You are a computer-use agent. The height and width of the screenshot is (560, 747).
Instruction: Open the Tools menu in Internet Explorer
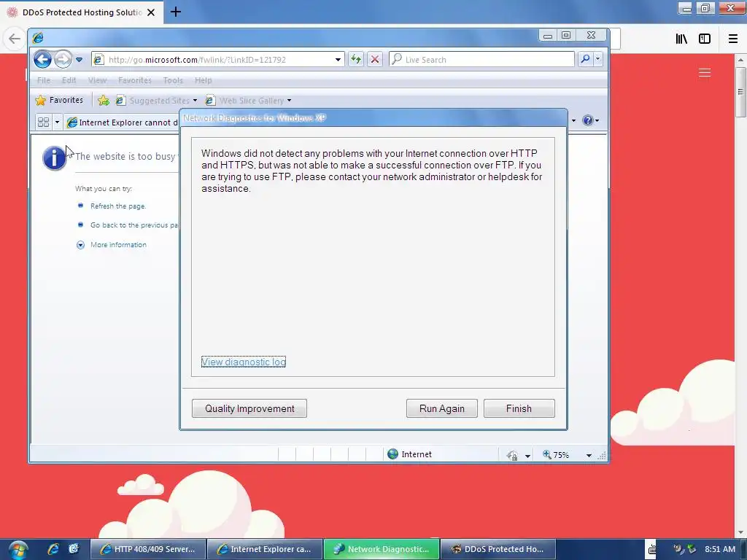click(x=173, y=80)
